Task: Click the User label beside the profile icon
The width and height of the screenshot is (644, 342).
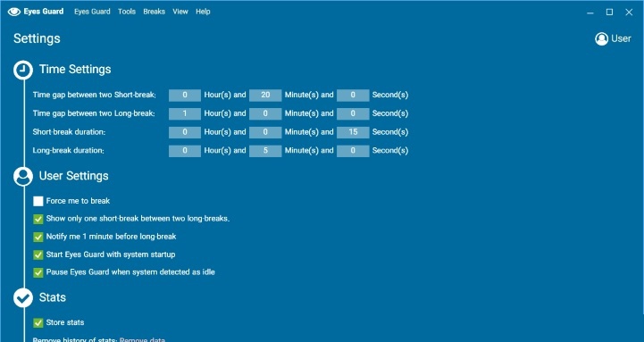Action: tap(621, 38)
